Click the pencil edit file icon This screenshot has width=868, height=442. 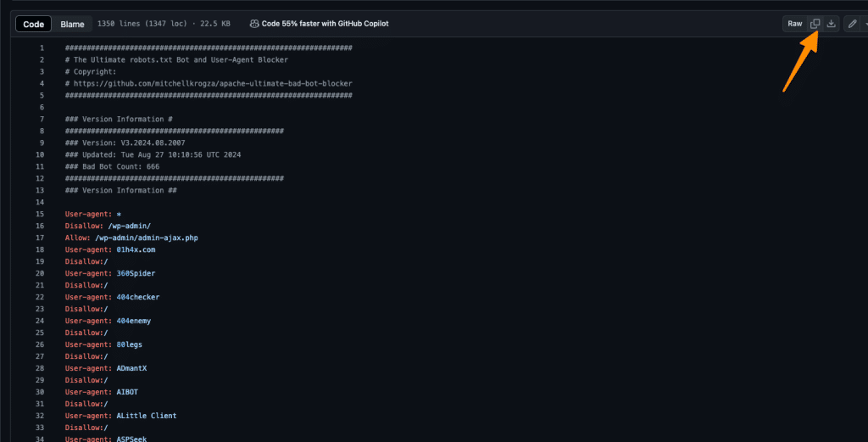[852, 24]
